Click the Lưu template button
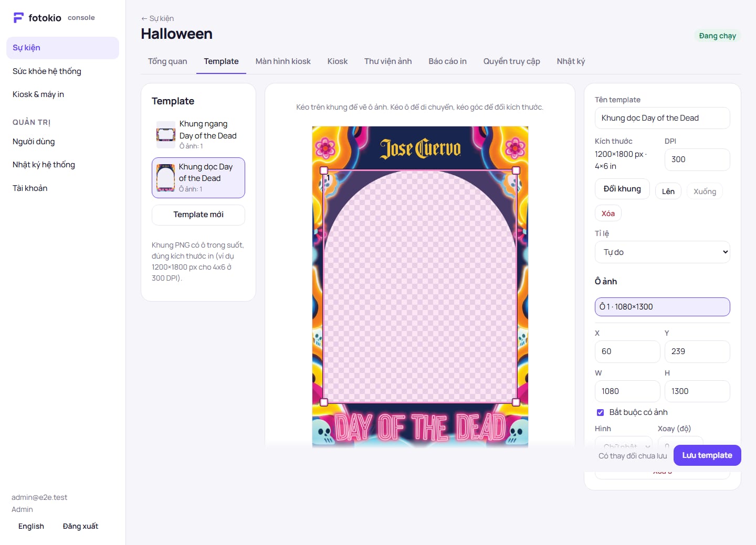The image size is (756, 545). pyautogui.click(x=707, y=455)
